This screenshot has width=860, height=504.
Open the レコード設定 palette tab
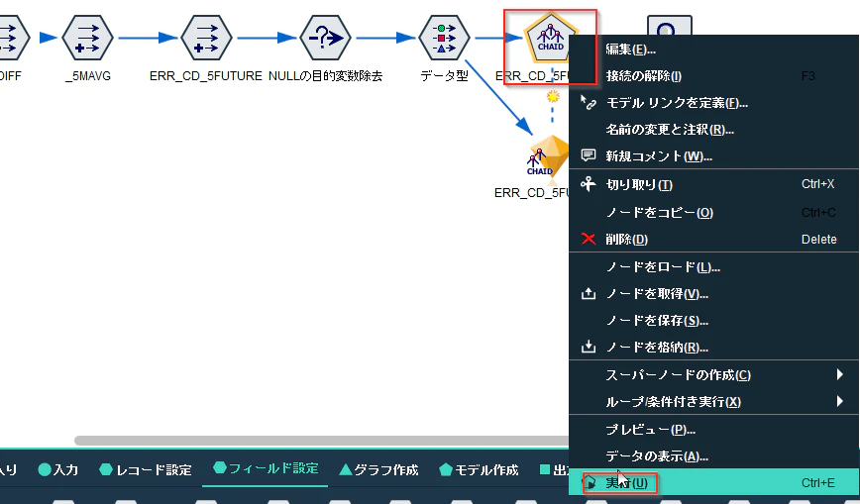coord(146,469)
